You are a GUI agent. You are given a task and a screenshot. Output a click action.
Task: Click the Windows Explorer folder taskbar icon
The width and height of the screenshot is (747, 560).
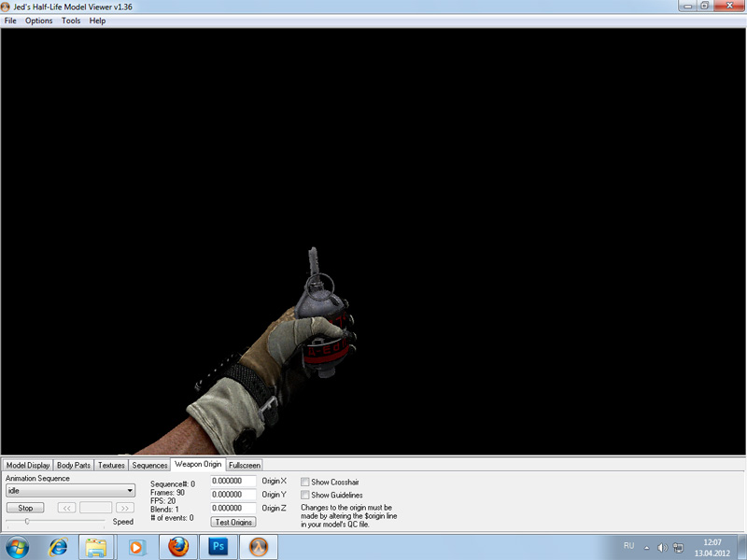[x=98, y=546]
